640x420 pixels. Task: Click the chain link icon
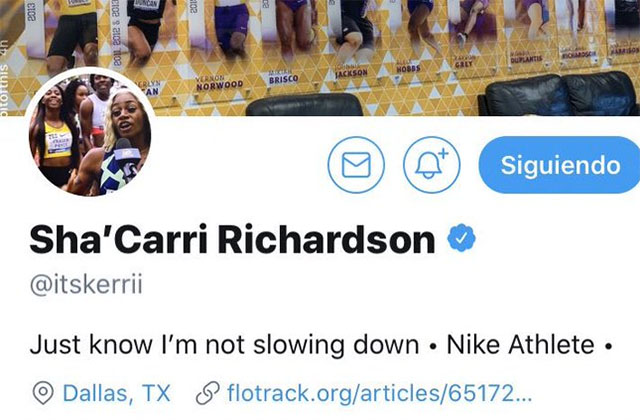click(208, 393)
